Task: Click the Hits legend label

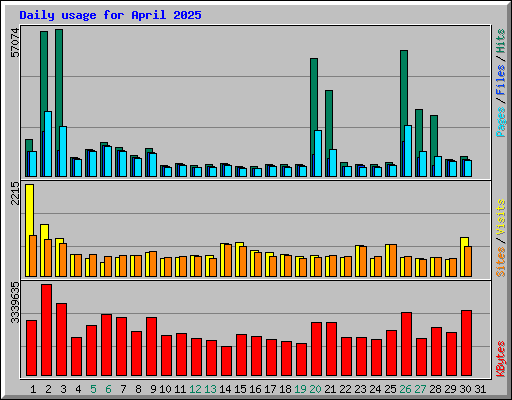Action: [x=501, y=41]
